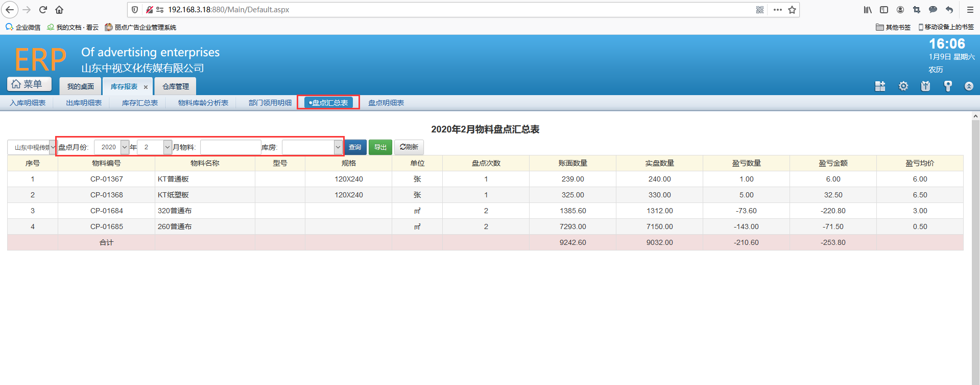Click the 物料编号 column header

click(x=106, y=163)
